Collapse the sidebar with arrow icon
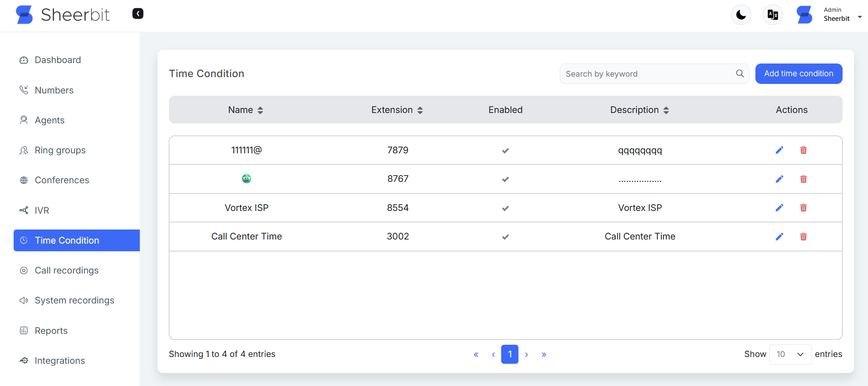 tap(138, 14)
